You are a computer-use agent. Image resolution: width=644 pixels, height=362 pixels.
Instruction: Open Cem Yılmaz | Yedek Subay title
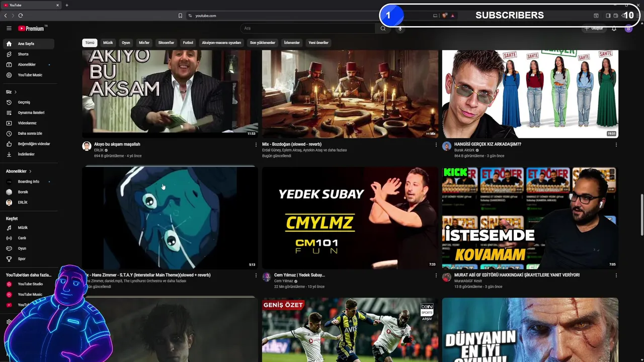point(299,275)
